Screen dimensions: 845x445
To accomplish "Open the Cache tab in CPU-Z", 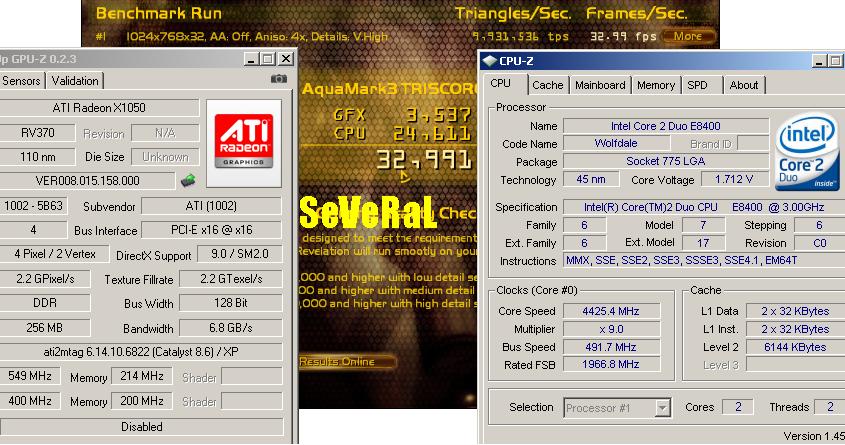I will pos(548,85).
